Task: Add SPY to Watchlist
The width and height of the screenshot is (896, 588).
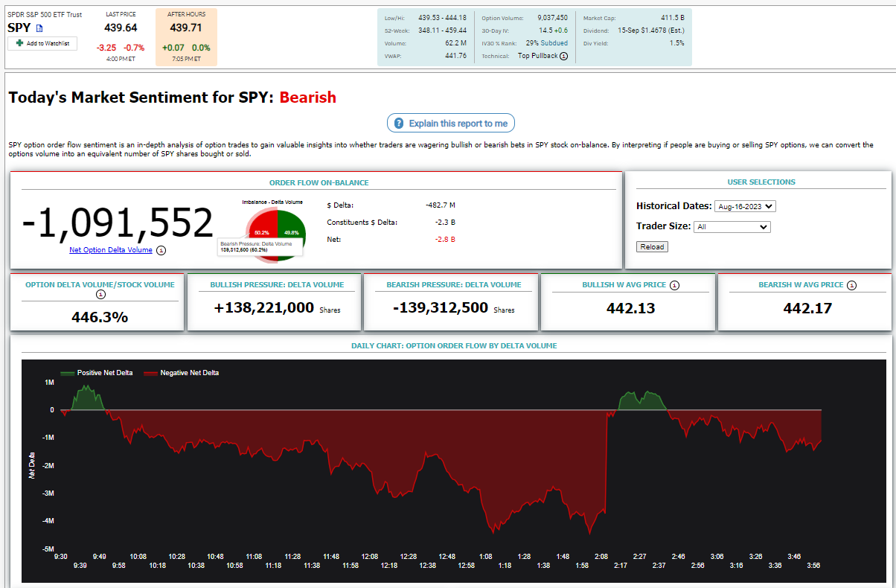Action: click(42, 44)
